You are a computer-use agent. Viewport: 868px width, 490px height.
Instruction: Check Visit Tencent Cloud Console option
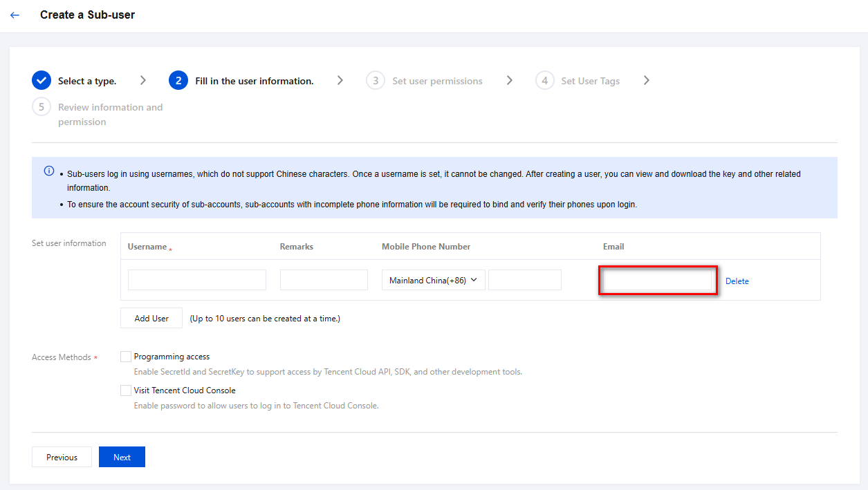click(x=126, y=390)
